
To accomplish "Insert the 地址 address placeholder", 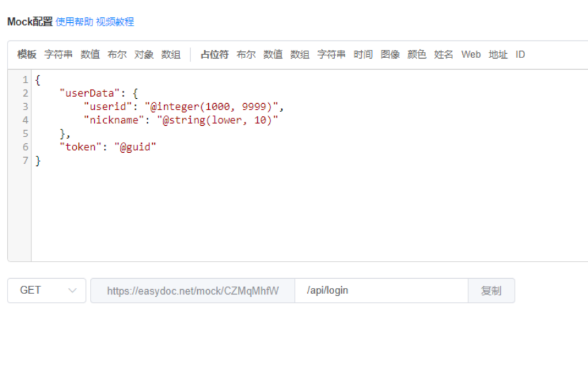I will click(x=498, y=54).
